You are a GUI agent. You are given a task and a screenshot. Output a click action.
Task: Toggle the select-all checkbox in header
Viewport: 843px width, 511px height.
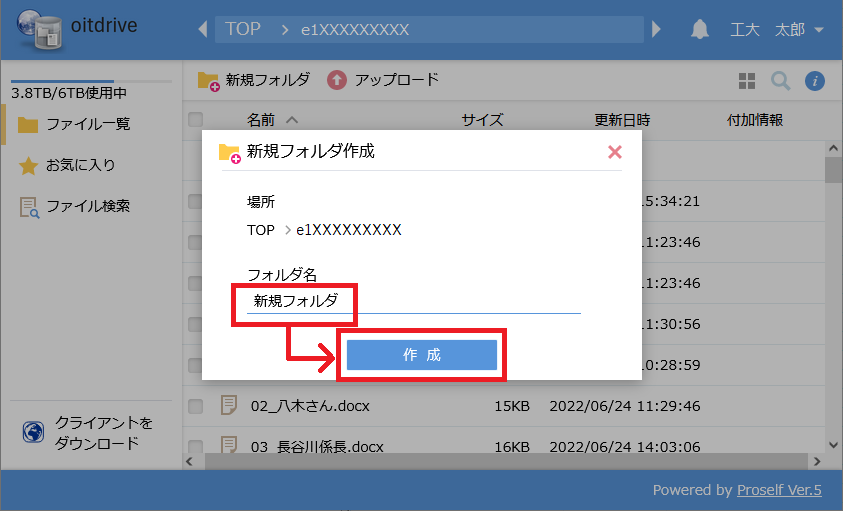196,120
